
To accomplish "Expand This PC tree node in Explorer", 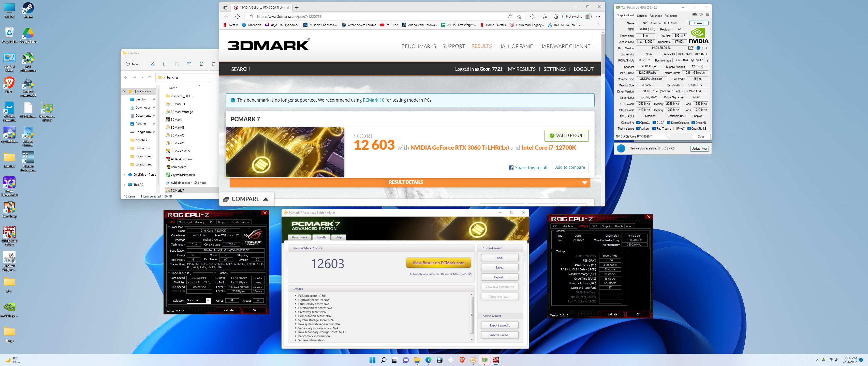I will pos(124,185).
